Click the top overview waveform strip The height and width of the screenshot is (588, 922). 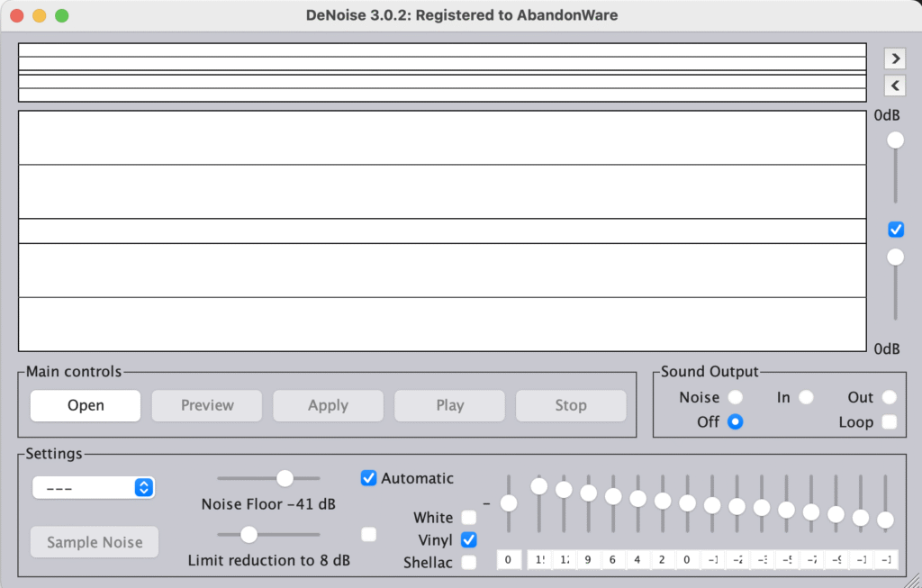pos(442,72)
